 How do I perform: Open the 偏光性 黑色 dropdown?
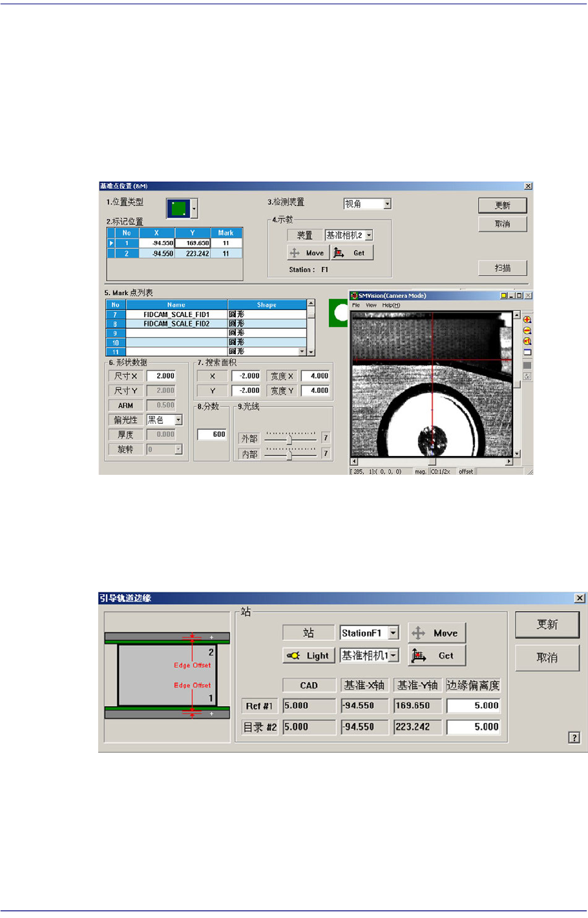178,421
